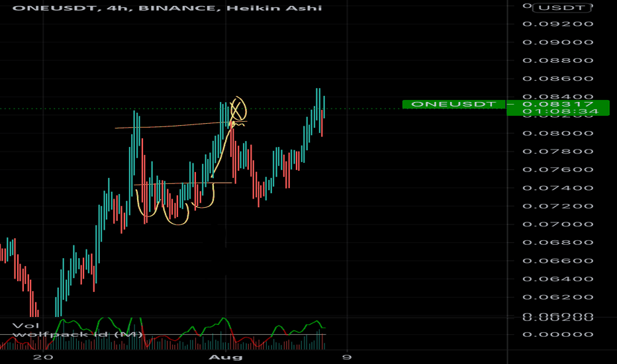Click the 0.07000 price axis label
Image resolution: width=617 pixels, height=364 pixels.
[x=558, y=224]
